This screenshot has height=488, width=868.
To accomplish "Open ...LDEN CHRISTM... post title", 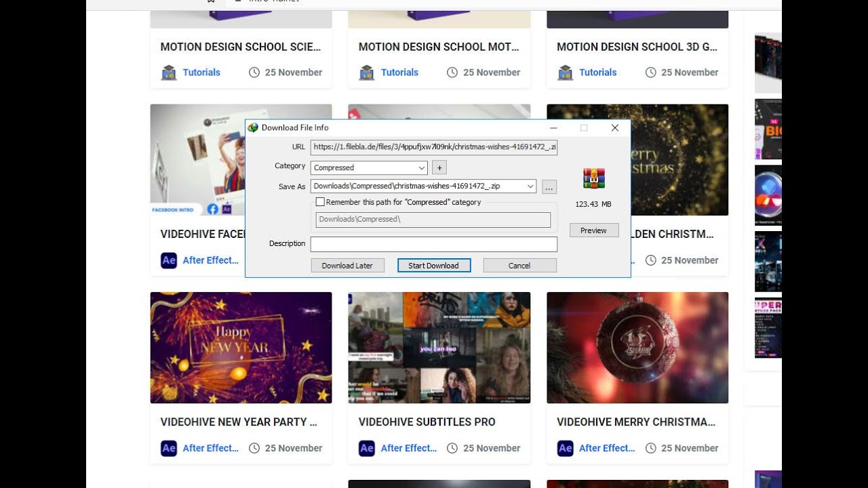I will click(673, 235).
